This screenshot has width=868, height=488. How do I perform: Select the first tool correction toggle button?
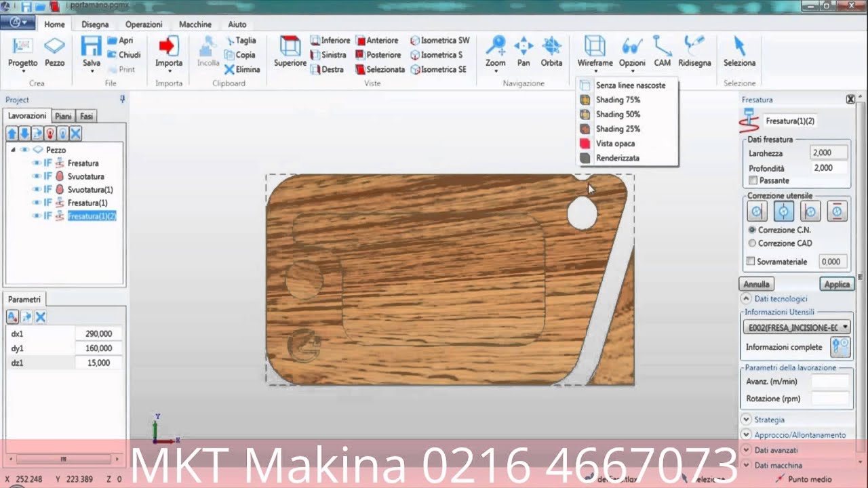coord(757,211)
